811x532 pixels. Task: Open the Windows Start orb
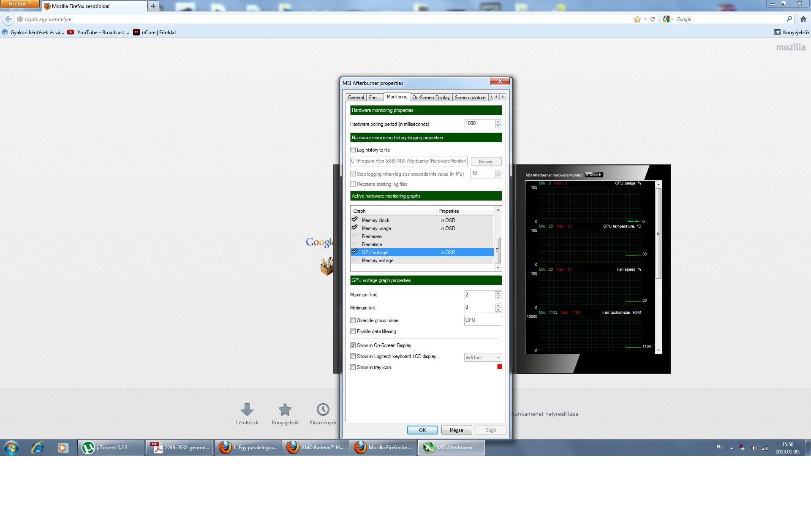coord(11,448)
